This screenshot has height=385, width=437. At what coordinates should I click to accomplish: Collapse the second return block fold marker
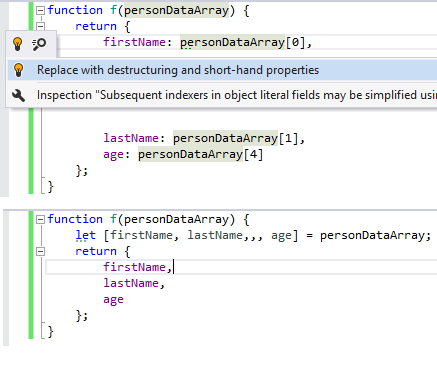click(40, 251)
